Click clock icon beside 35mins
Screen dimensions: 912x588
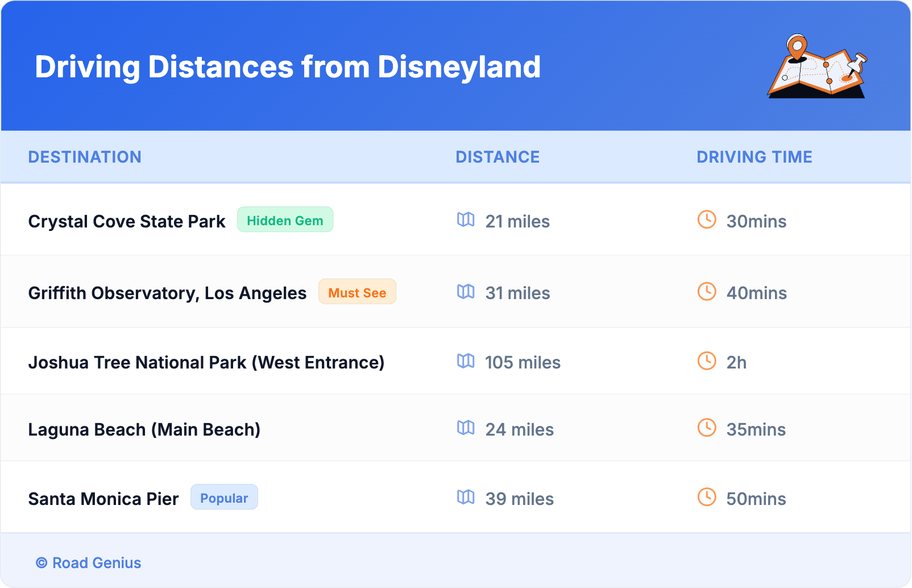pos(707,428)
